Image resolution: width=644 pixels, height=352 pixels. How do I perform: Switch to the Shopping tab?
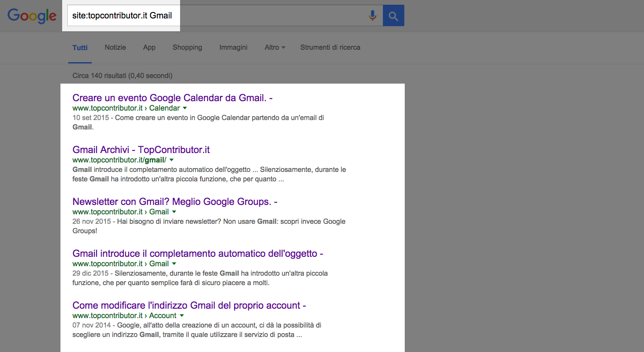[187, 48]
